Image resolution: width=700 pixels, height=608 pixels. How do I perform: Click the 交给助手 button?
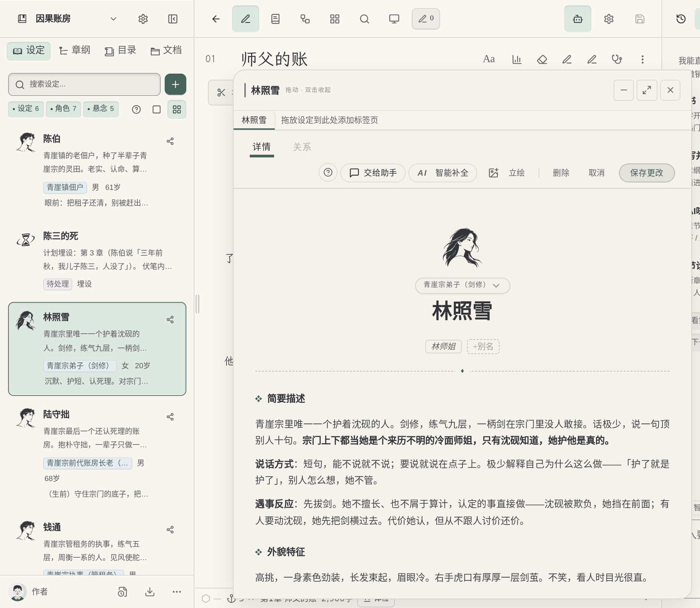click(x=373, y=173)
